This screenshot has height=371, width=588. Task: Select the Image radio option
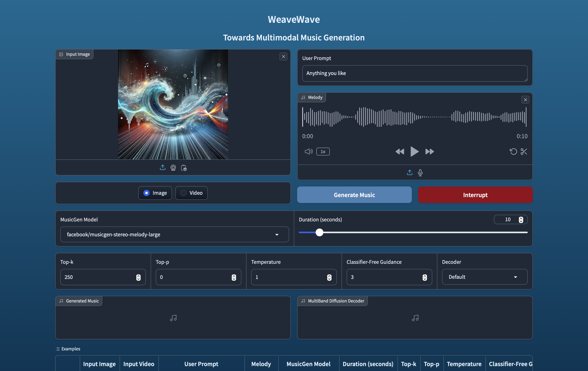pyautogui.click(x=155, y=193)
